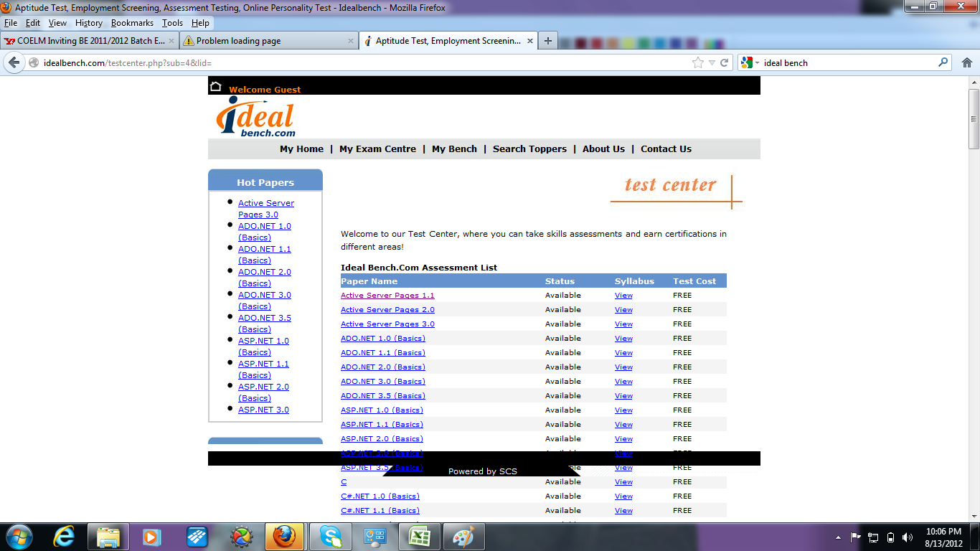Click the volume speaker icon in system tray
This screenshot has width=980, height=551.
(908, 537)
